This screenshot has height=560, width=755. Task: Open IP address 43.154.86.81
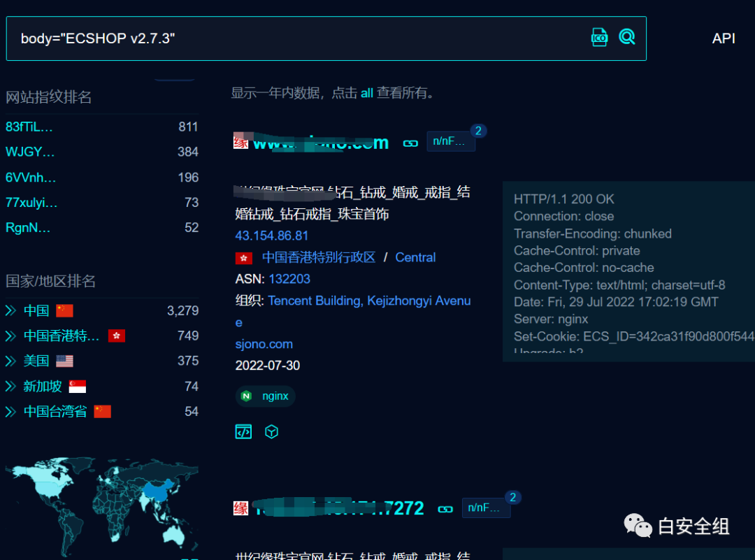click(271, 236)
